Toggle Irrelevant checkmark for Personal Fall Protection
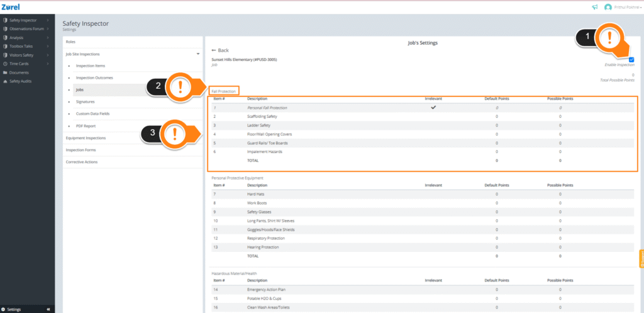The width and height of the screenshot is (644, 313). [433, 107]
